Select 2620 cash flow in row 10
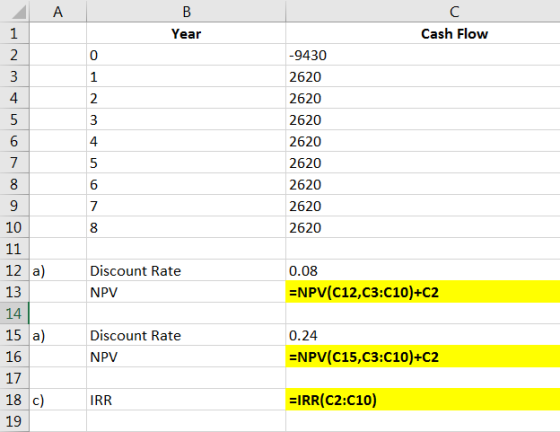Screen dimensions: 560x432 tap(423, 227)
